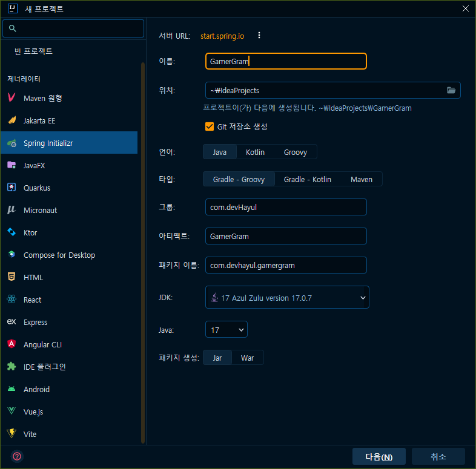Browse location with folder icon
The image size is (476, 469).
click(451, 90)
